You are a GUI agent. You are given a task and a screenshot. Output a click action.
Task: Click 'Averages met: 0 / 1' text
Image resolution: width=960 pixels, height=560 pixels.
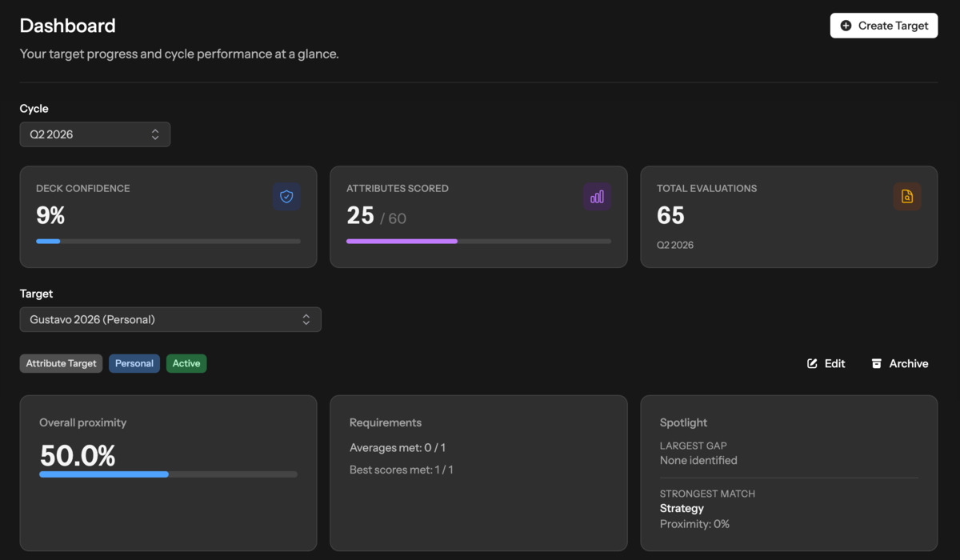click(398, 448)
